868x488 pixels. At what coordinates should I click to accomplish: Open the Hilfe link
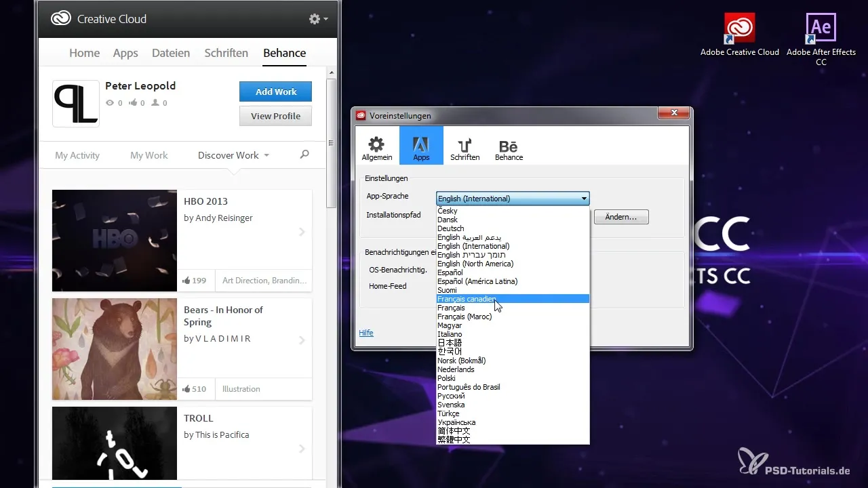[x=366, y=333]
